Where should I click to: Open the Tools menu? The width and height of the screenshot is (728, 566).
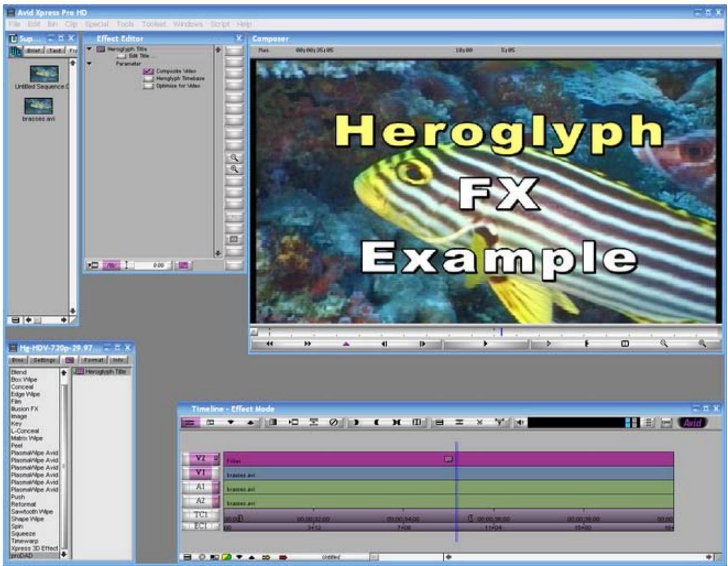(125, 24)
